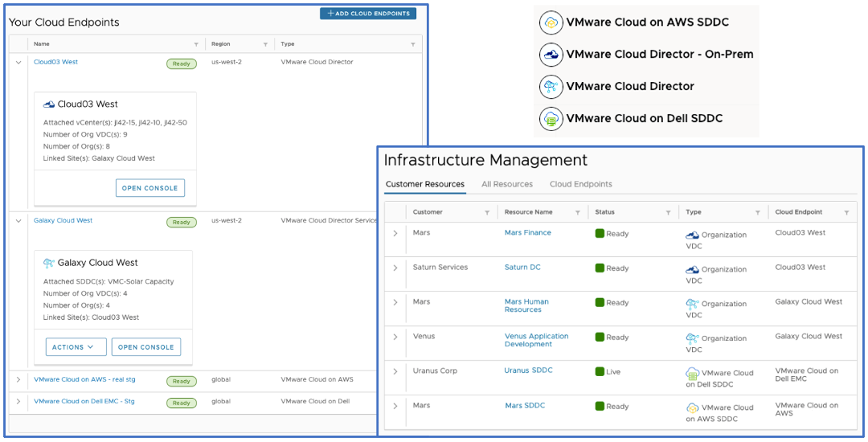Click the Cloud03 West card cloud icon

coord(48,104)
